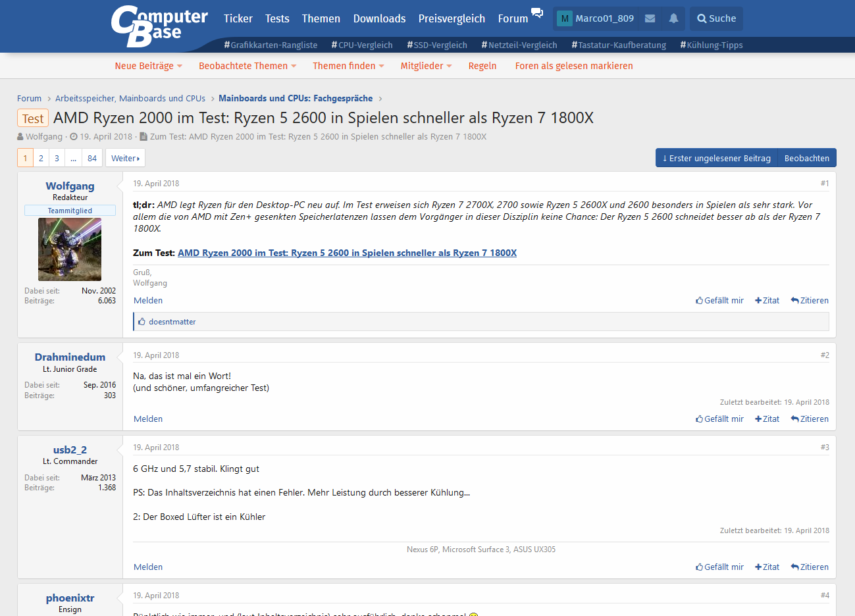The width and height of the screenshot is (855, 616).
Task: Open the #Grafikkarten-Rangliste tag link
Action: coord(271,45)
